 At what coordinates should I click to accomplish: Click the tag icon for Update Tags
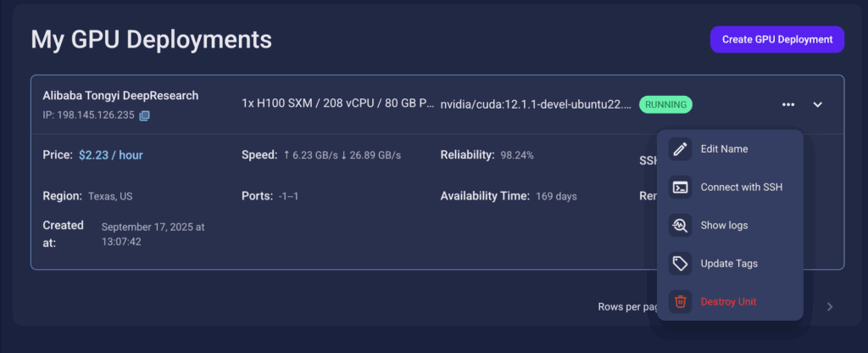tap(680, 264)
